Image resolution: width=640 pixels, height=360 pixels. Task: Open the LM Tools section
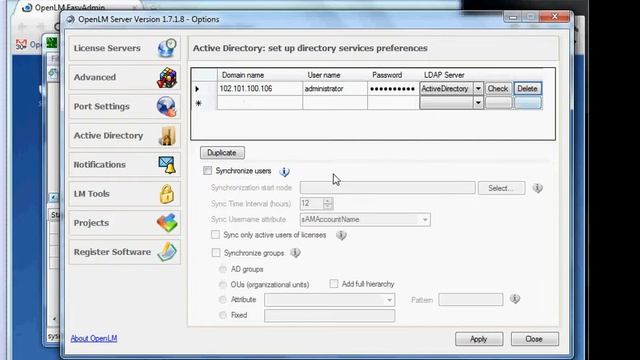(124, 194)
